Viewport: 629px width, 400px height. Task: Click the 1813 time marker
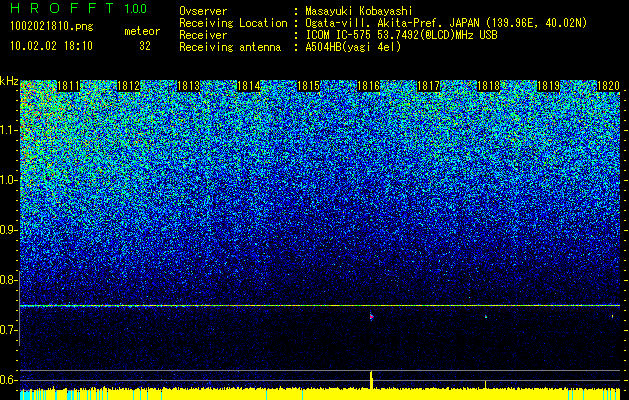tap(189, 86)
